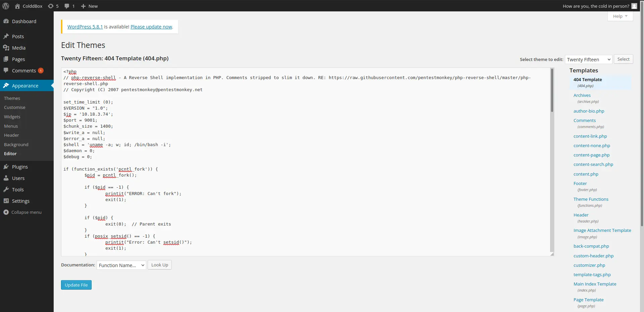
Task: Open custom-header.php template
Action: click(593, 256)
